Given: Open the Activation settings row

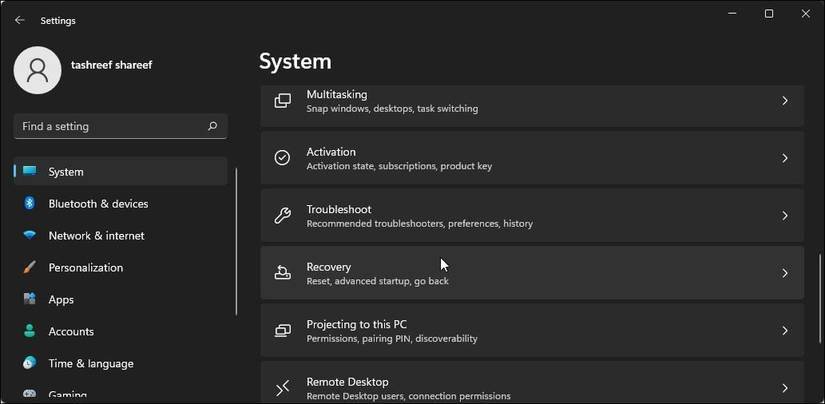Looking at the screenshot, I should pyautogui.click(x=530, y=158).
